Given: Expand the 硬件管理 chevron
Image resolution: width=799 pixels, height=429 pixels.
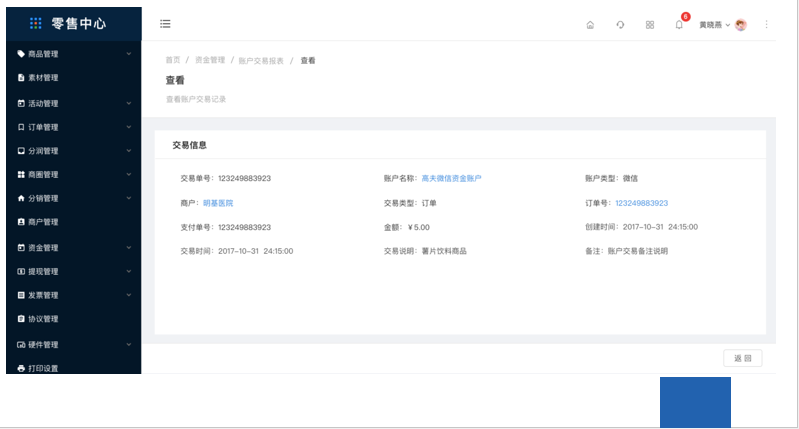Looking at the screenshot, I should tap(128, 344).
